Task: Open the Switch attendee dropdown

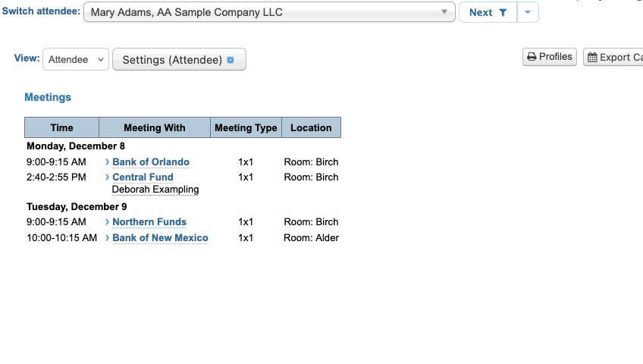Action: pos(269,12)
